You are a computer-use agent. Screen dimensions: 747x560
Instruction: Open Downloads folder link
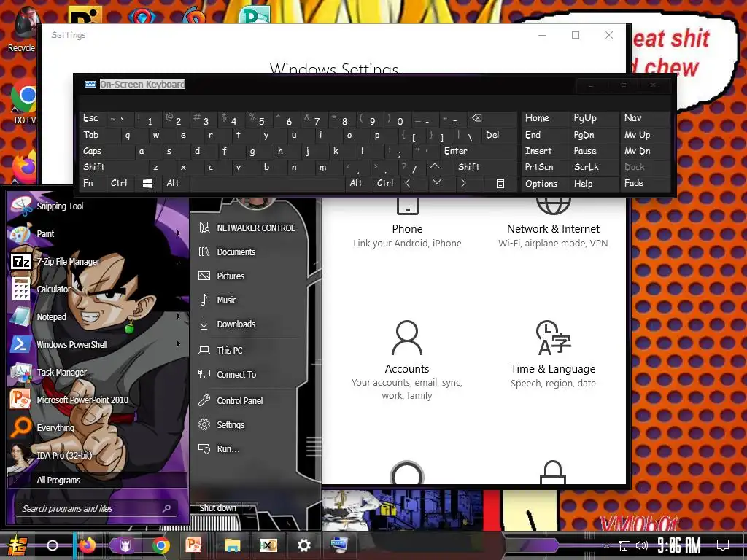(x=247, y=324)
